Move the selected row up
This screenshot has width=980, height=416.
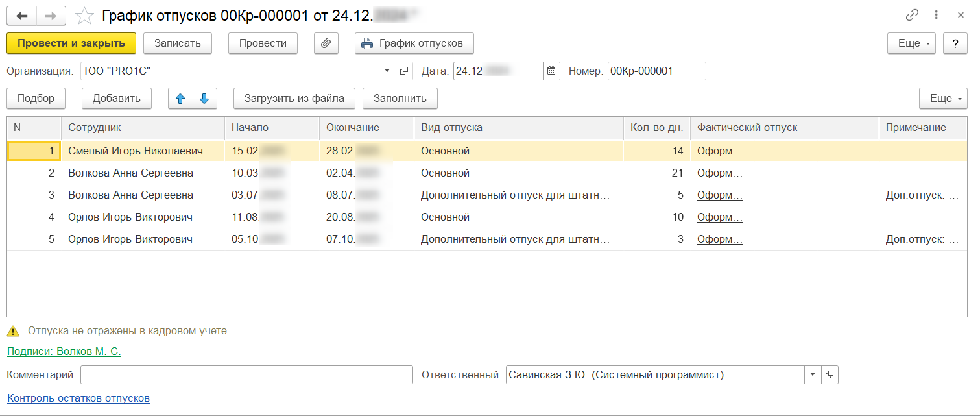tap(180, 99)
